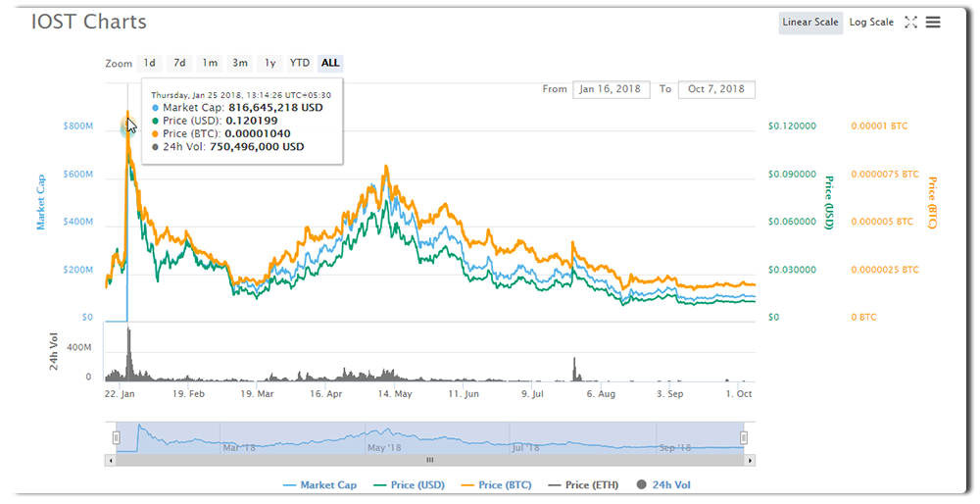980x504 pixels.
Task: Toggle 24h Vol series in legend
Action: (663, 484)
